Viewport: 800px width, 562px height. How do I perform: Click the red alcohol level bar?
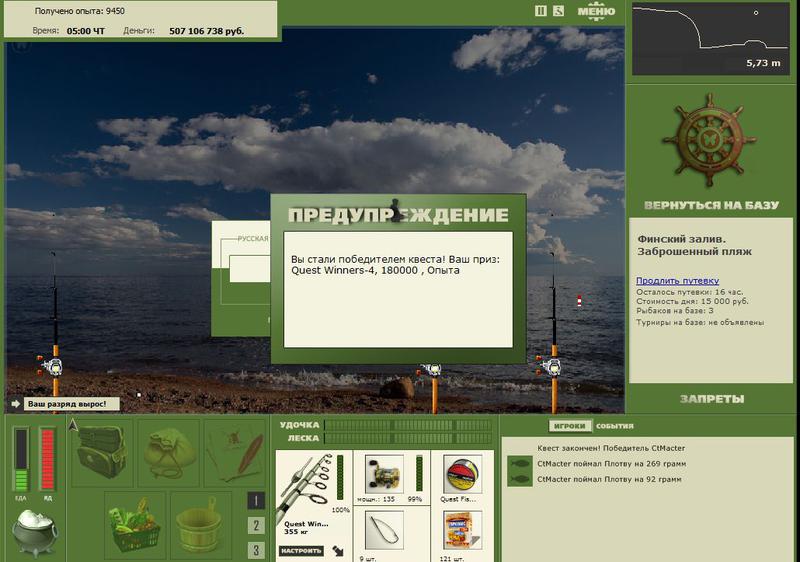point(47,459)
